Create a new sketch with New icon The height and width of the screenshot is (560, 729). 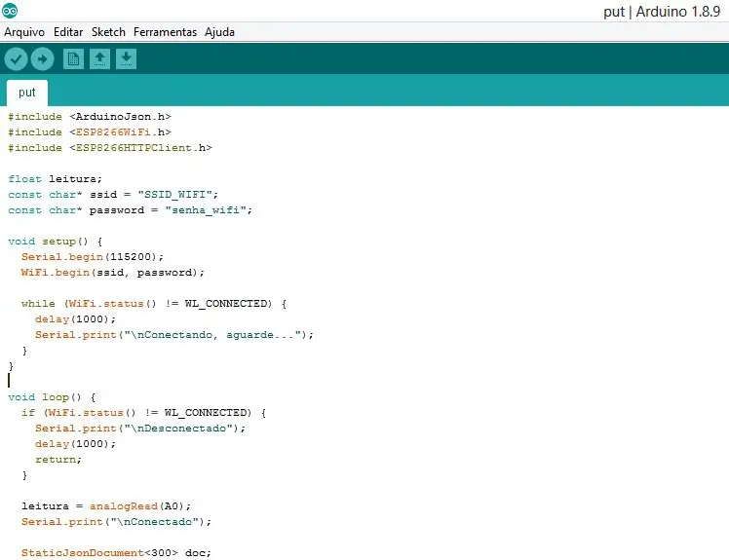point(73,59)
